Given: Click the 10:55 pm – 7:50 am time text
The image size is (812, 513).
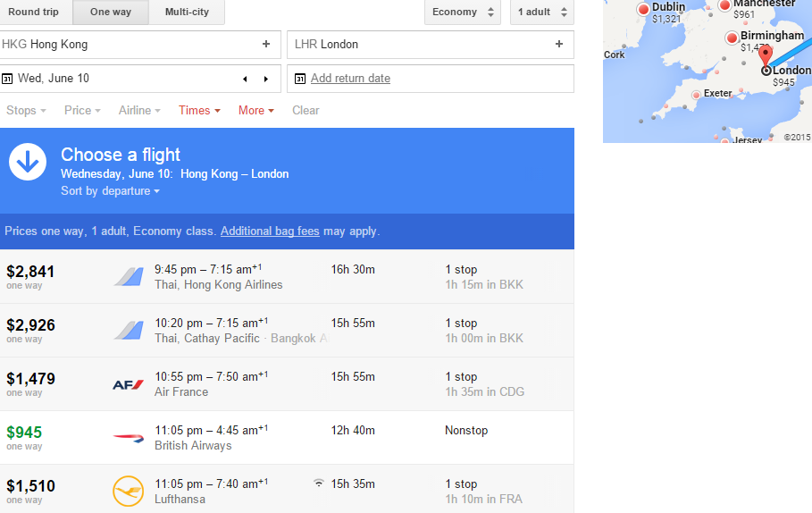Looking at the screenshot, I should pos(212,377).
